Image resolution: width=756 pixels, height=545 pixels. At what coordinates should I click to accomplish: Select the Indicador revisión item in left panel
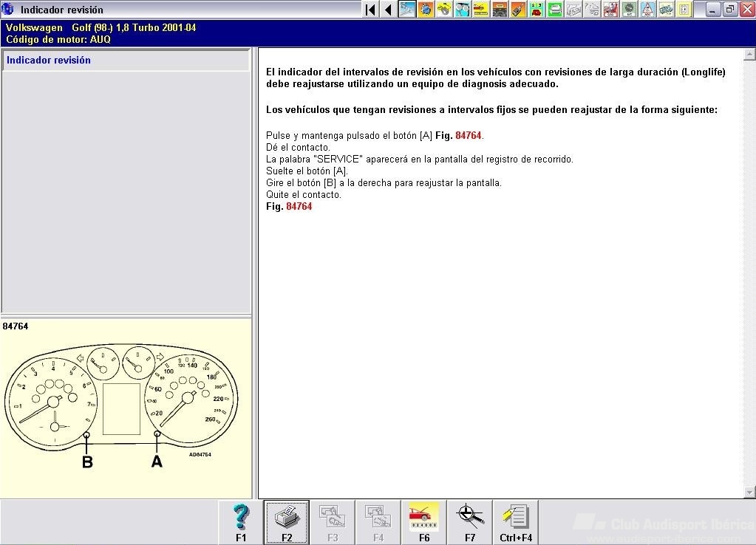click(49, 61)
